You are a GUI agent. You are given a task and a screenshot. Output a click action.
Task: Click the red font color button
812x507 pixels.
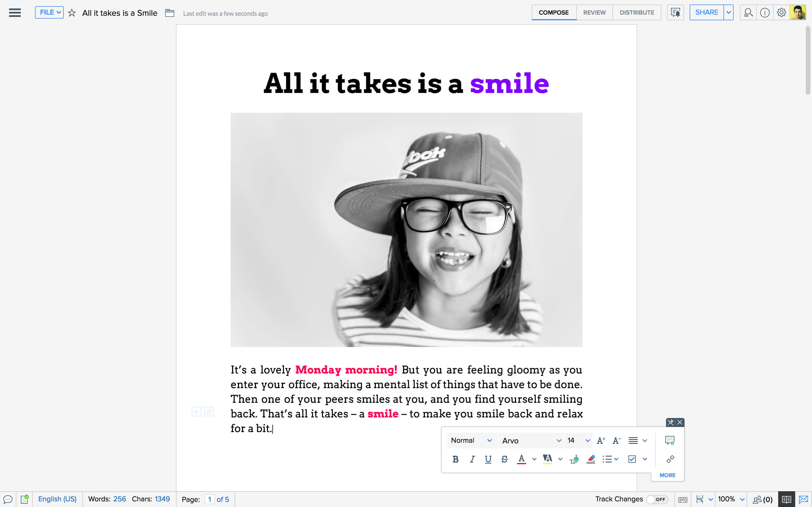click(521, 459)
